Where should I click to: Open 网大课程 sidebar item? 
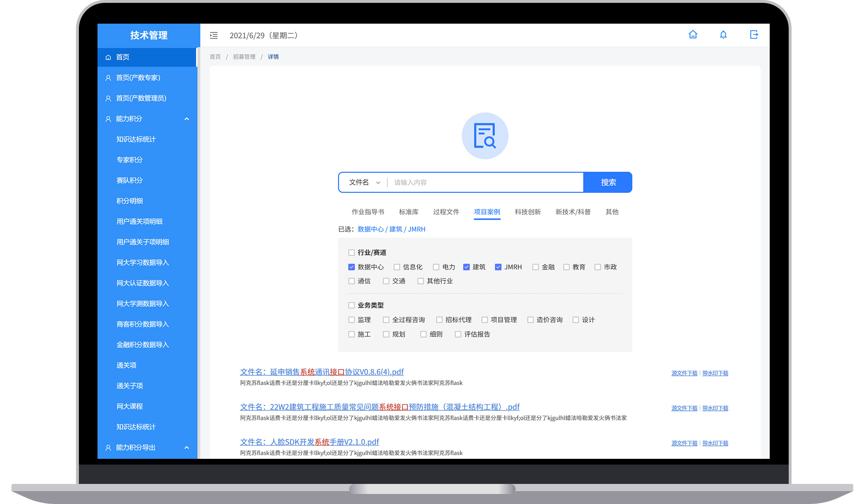click(x=129, y=406)
